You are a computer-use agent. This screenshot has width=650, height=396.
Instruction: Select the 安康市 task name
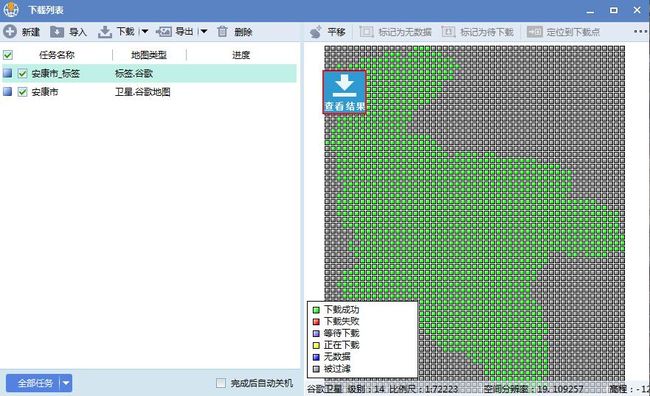45,92
